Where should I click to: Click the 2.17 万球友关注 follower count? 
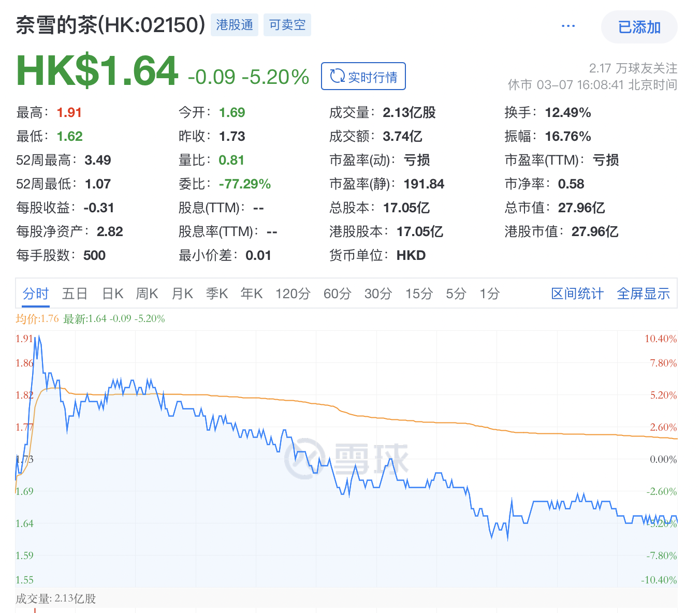pos(633,68)
